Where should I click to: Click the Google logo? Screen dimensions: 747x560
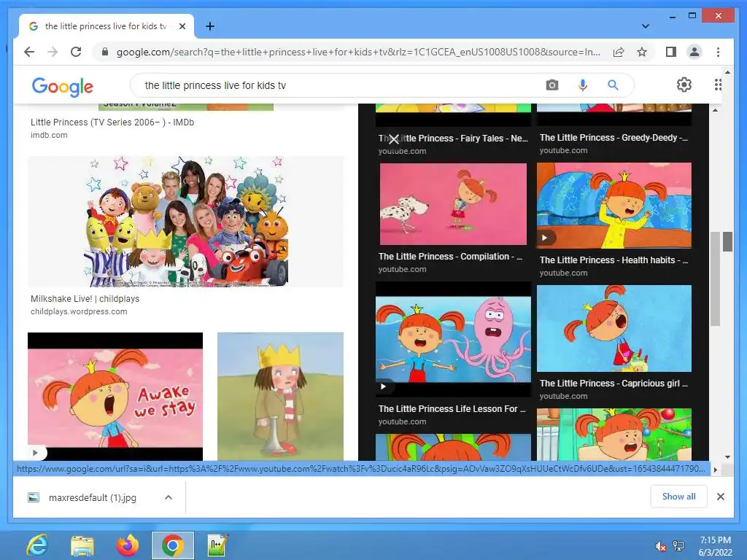coord(63,86)
